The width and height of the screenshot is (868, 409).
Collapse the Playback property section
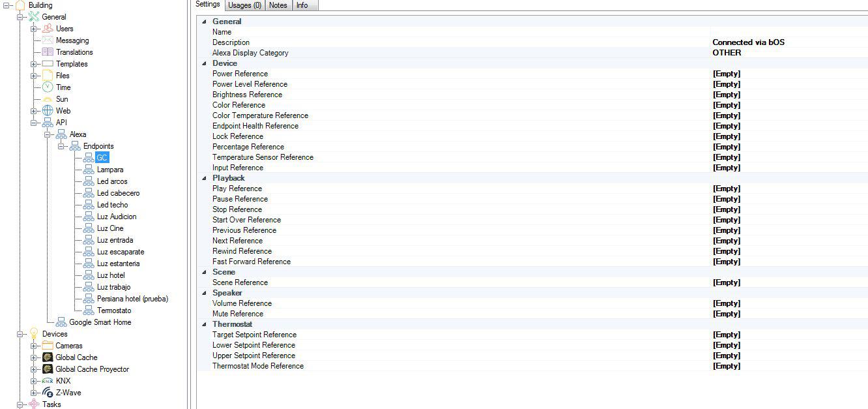(204, 178)
